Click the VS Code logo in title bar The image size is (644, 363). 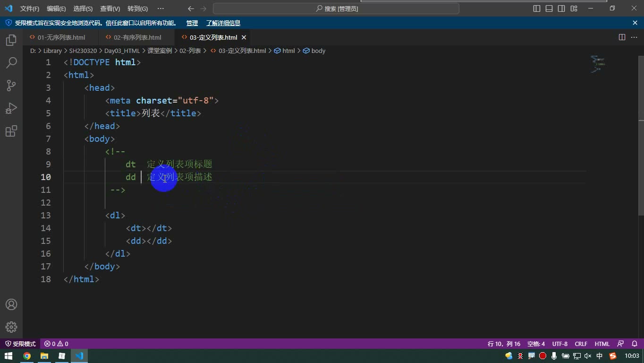[8, 9]
